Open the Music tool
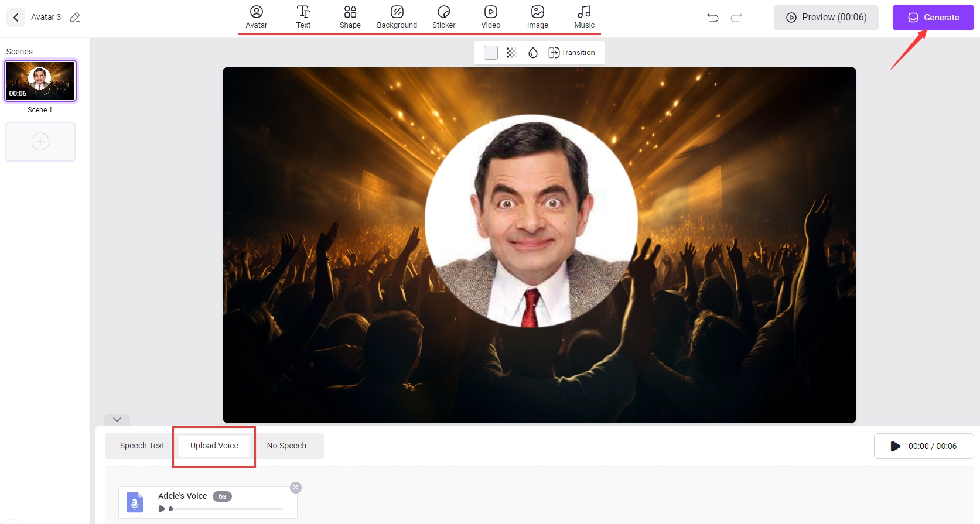Screen dimensions: 980x524 [585, 17]
